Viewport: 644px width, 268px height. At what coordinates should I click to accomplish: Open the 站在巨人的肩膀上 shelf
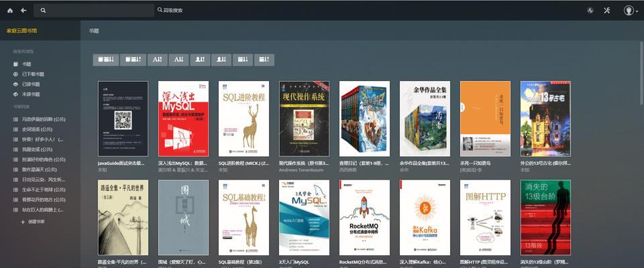[38, 210]
